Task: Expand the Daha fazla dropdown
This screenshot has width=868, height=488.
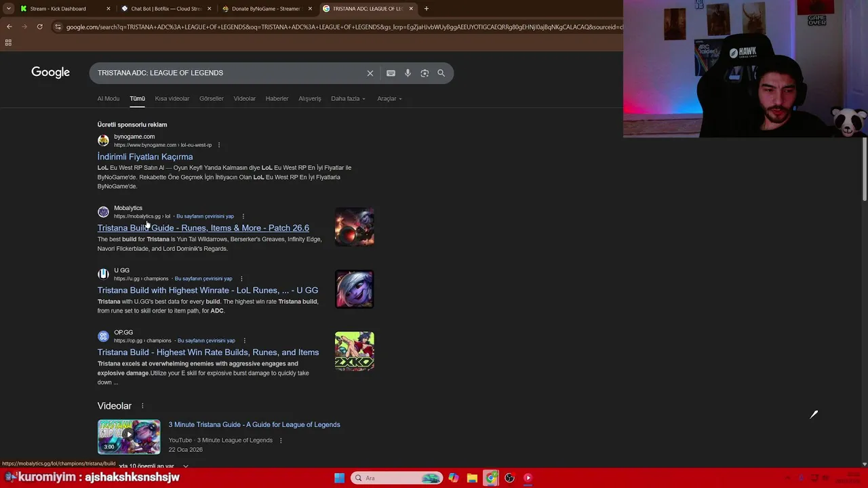Action: click(348, 98)
